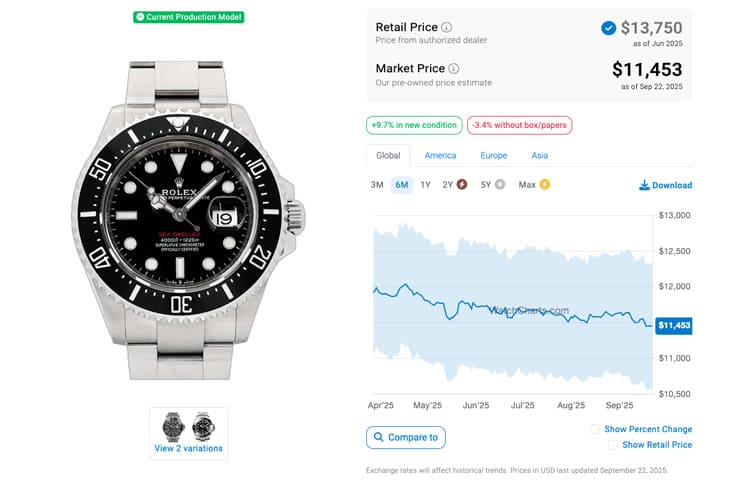This screenshot has width=730, height=483.
Task: Click the 2Y premium bolt icon
Action: coord(462,185)
